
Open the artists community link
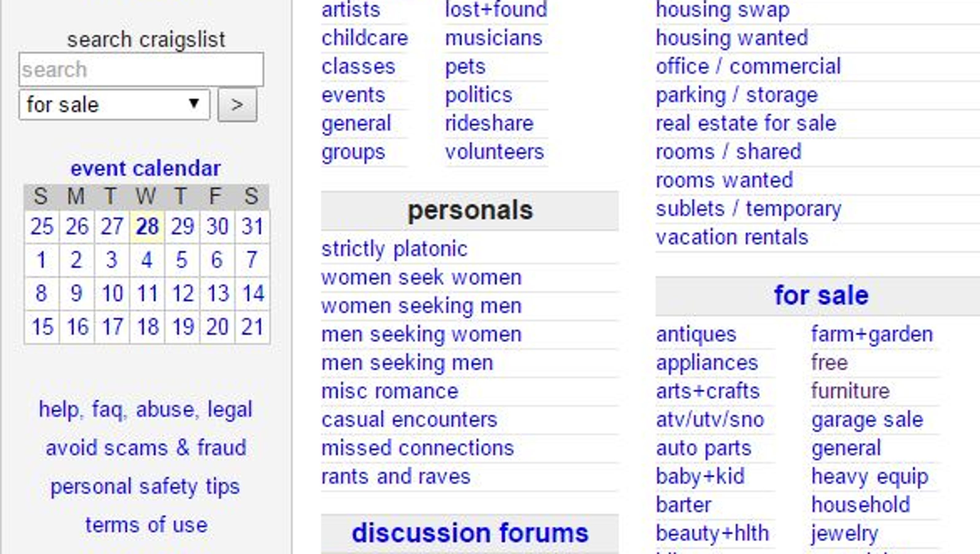pos(351,10)
